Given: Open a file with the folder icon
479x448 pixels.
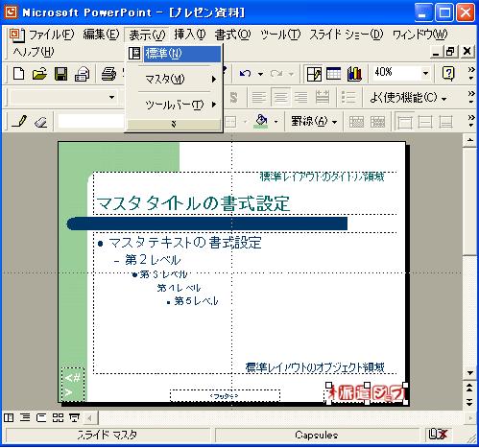Looking at the screenshot, I should tap(39, 74).
